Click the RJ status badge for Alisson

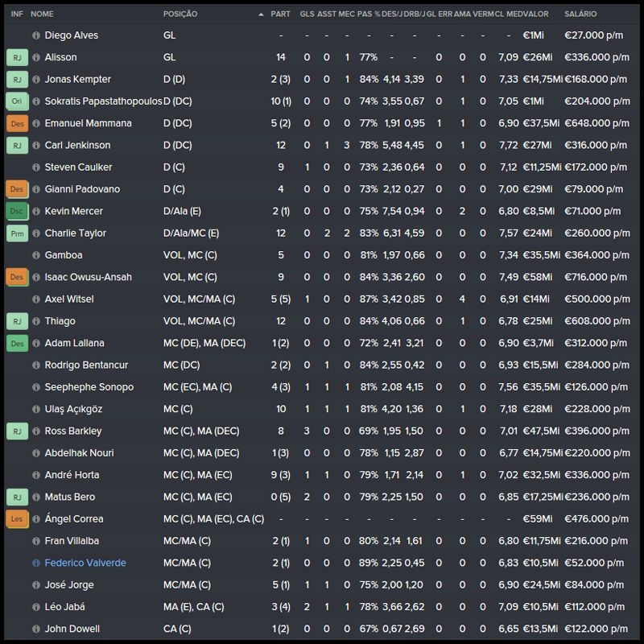tap(17, 58)
